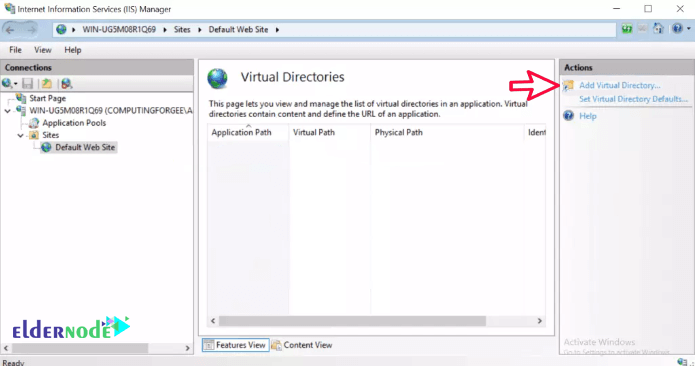Select Application Pools in tree
The image size is (697, 368).
(74, 123)
